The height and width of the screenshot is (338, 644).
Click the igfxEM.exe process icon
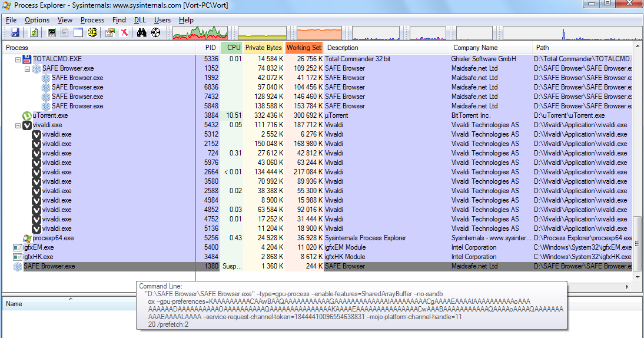pyautogui.click(x=18, y=248)
